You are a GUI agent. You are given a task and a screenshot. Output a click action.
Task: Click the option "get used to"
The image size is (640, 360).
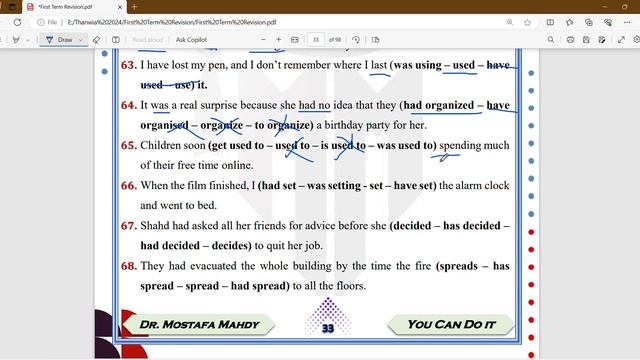(238, 146)
